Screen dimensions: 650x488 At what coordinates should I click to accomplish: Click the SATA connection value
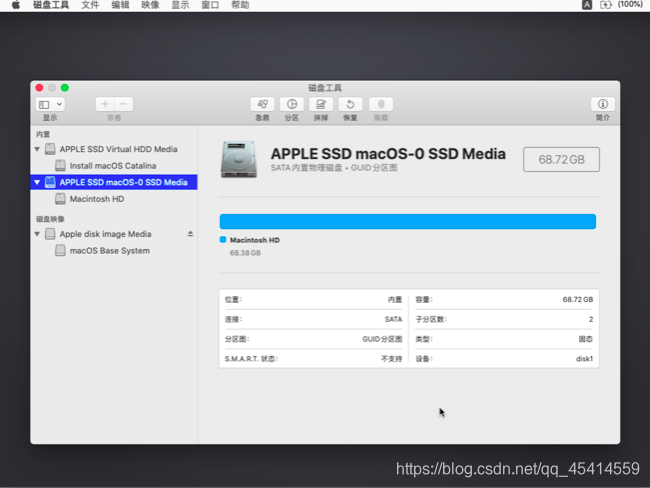393,319
